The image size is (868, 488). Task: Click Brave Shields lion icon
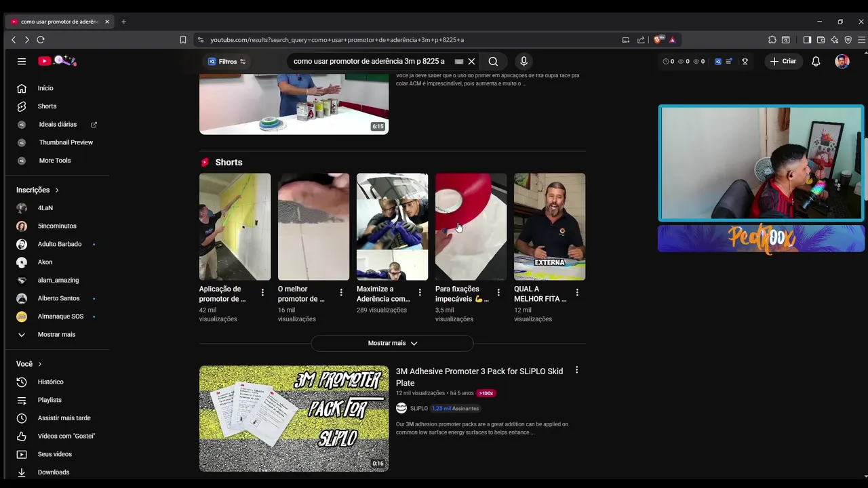click(657, 40)
